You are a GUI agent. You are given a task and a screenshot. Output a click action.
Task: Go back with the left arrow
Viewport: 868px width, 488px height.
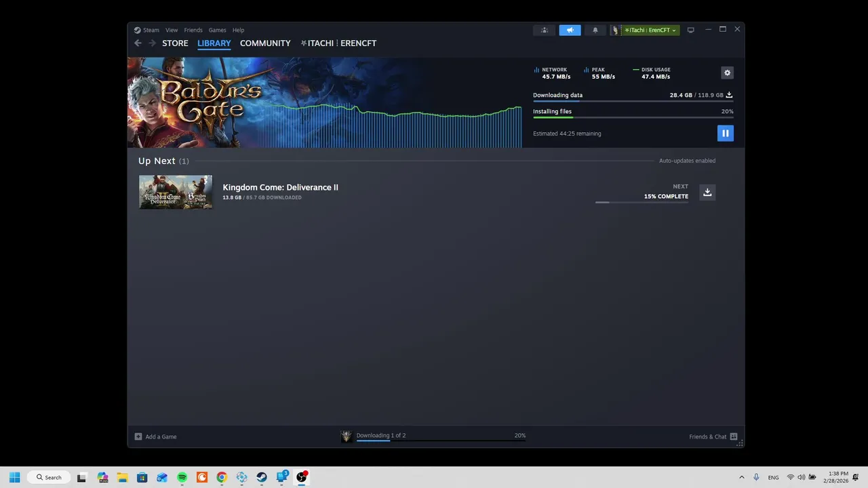138,43
